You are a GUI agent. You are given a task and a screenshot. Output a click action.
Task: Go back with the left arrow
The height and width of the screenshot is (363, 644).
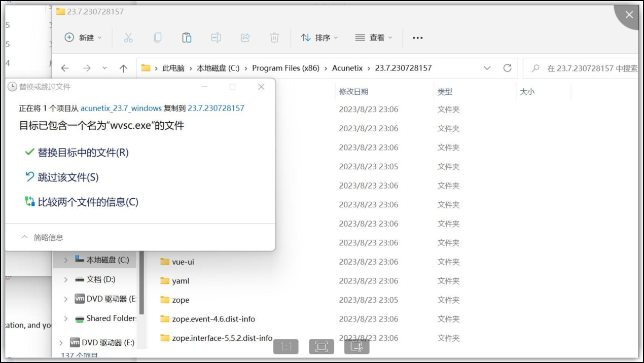click(x=64, y=68)
